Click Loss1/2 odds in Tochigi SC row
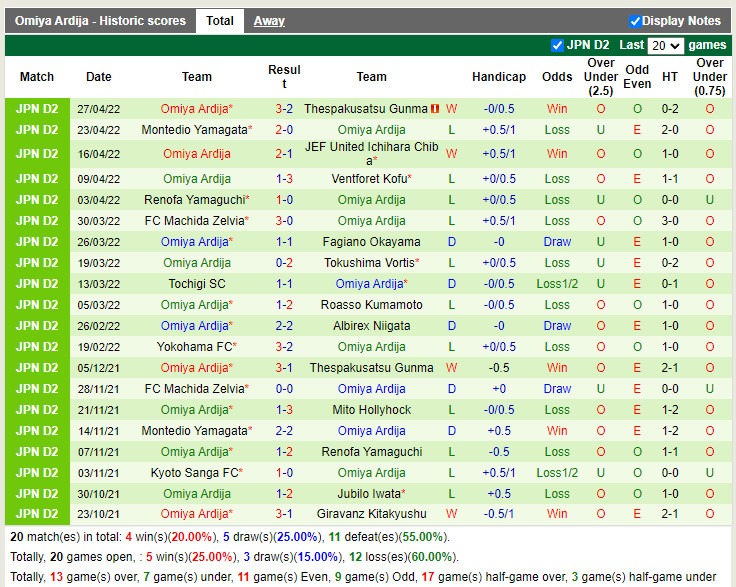Image resolution: width=736 pixels, height=587 pixels. tap(557, 284)
